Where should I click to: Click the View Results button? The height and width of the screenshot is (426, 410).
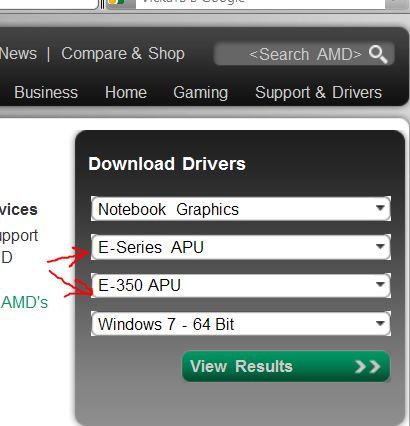point(286,366)
